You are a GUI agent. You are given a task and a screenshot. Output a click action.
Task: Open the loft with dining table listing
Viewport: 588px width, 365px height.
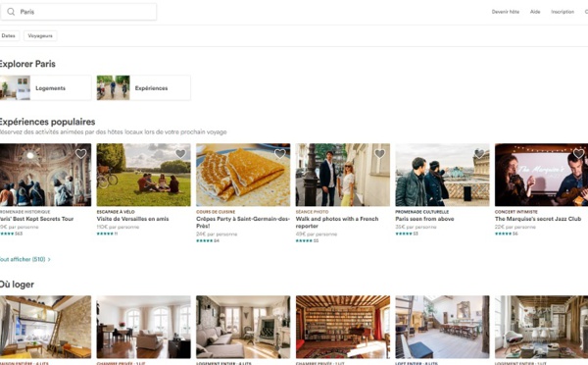coord(442,327)
